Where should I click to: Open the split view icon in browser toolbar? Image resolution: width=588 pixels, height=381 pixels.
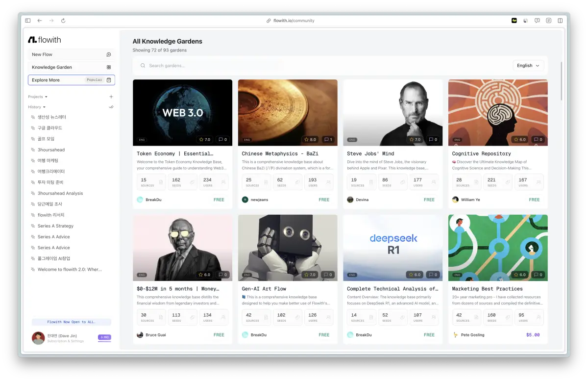click(x=560, y=21)
